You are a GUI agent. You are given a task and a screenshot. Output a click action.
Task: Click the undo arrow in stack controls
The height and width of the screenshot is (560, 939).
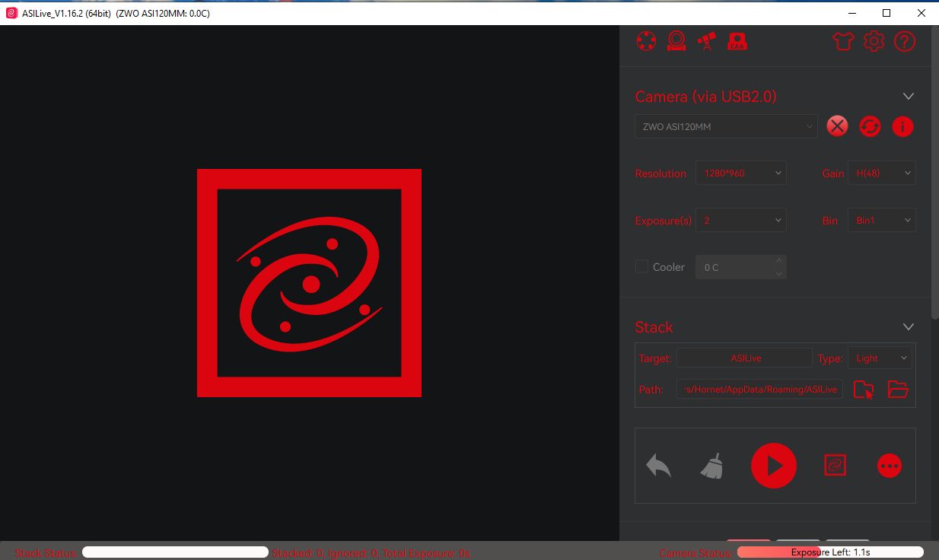coord(658,466)
